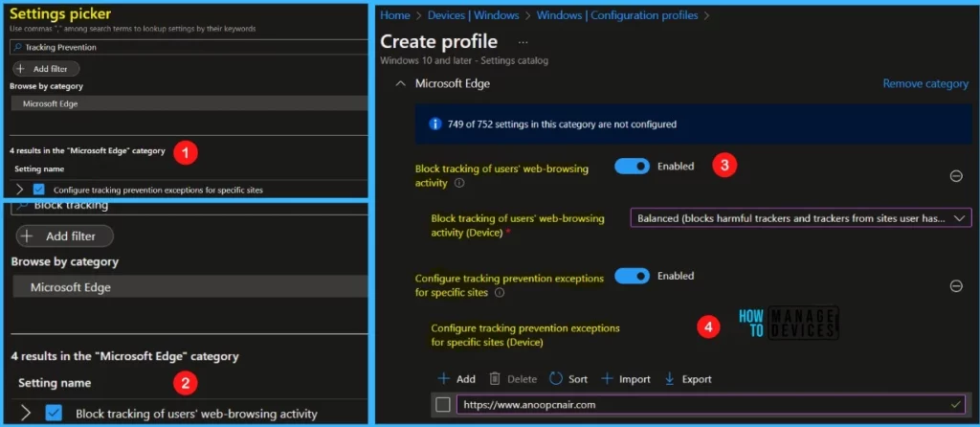Viewport: 980px width, 427px height.
Task: Expand the Configure tracking prevention exceptions row
Action: click(19, 190)
